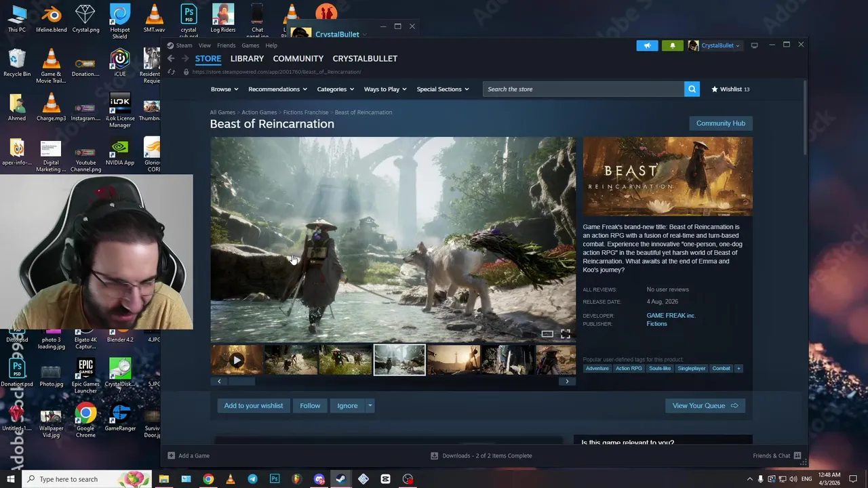Click Steam's forward navigation arrow
Image resolution: width=868 pixels, height=488 pixels.
point(184,58)
